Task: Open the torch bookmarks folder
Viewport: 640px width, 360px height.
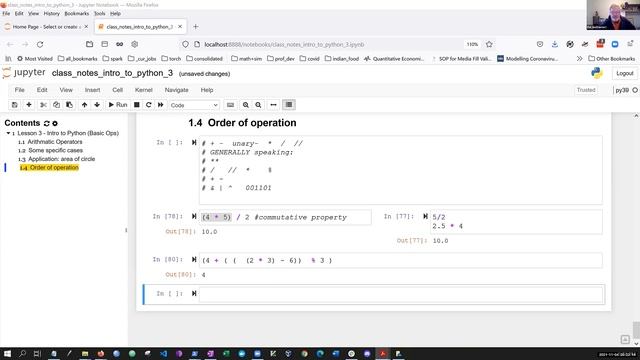Action: click(x=171, y=59)
